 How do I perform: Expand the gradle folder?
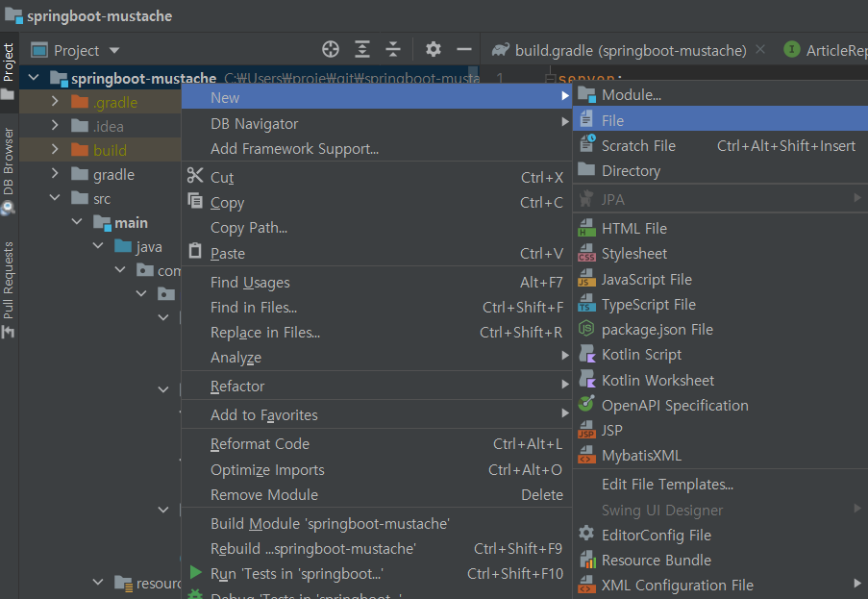54,174
